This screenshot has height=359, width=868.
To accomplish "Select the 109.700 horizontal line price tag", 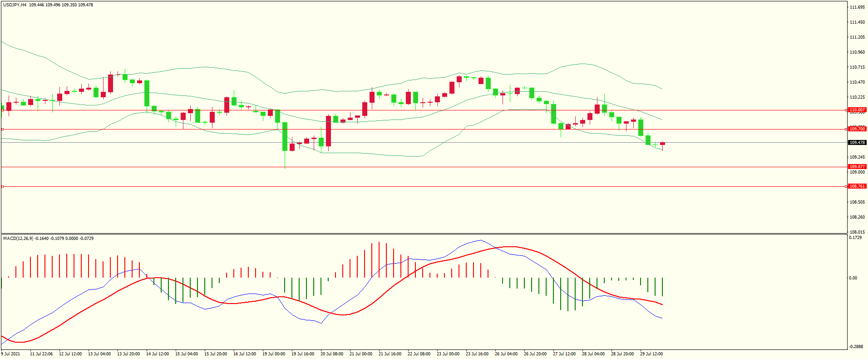I will click(857, 129).
